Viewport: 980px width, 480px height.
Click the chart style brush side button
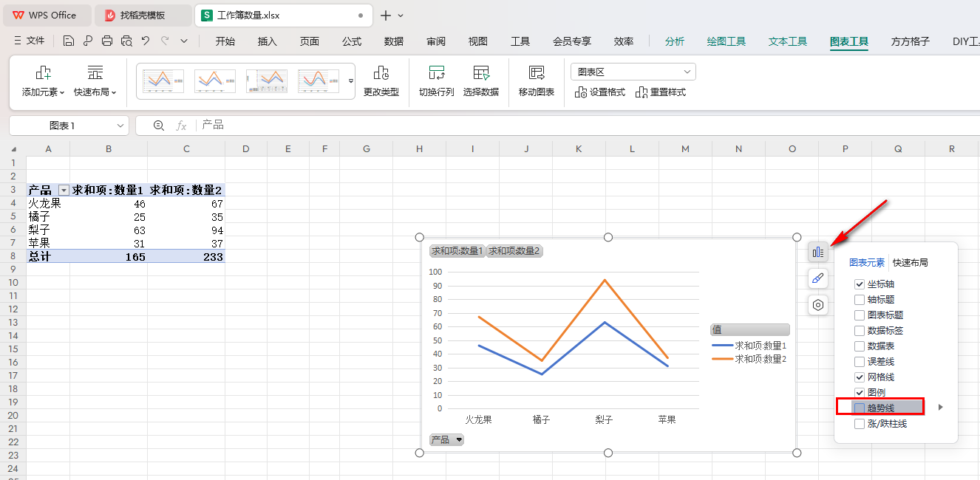click(x=818, y=278)
